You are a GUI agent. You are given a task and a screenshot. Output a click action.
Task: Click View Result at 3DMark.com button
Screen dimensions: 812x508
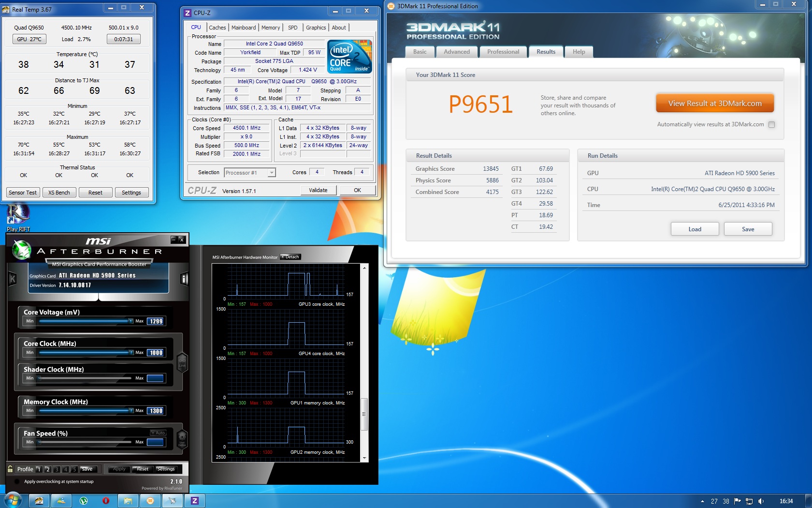(715, 103)
